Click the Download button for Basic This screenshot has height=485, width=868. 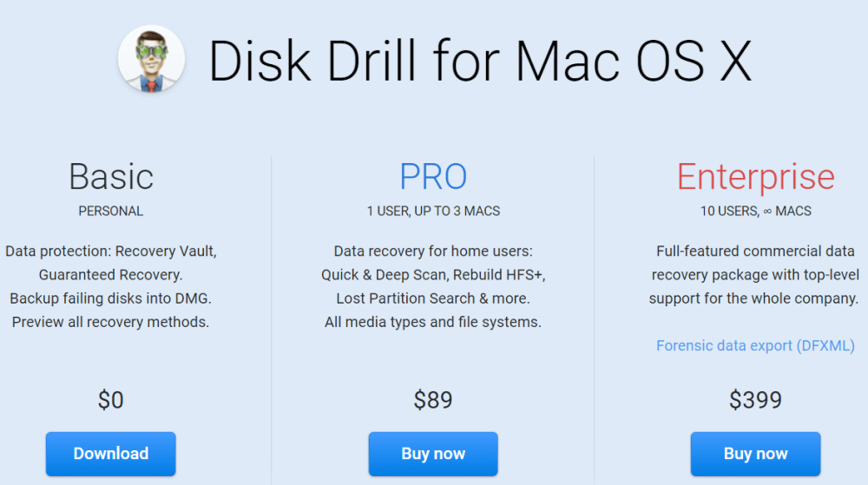(x=111, y=454)
